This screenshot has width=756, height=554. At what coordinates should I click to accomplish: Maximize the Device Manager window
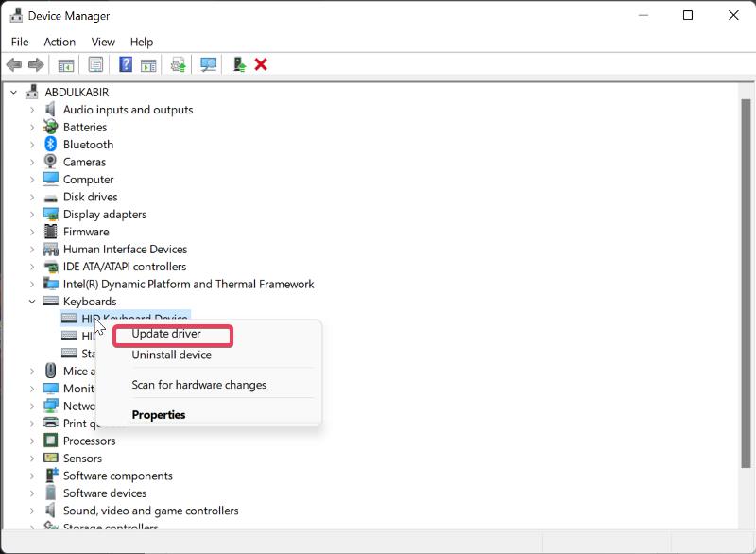click(x=688, y=15)
